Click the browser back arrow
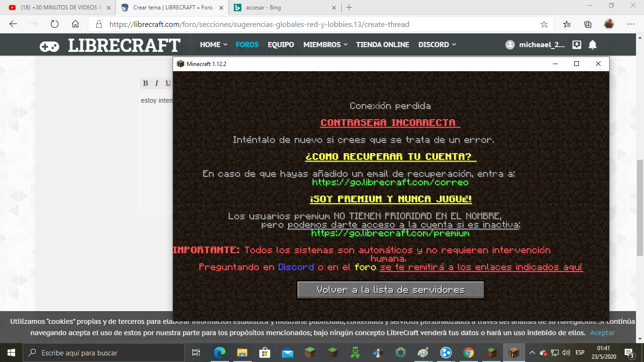Screen dimensions: 644x362 [13, 24]
